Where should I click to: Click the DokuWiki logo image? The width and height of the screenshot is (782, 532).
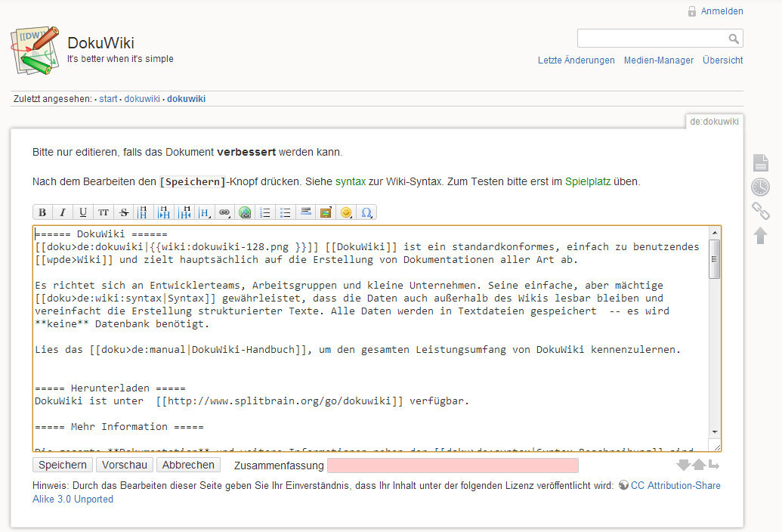tap(35, 51)
